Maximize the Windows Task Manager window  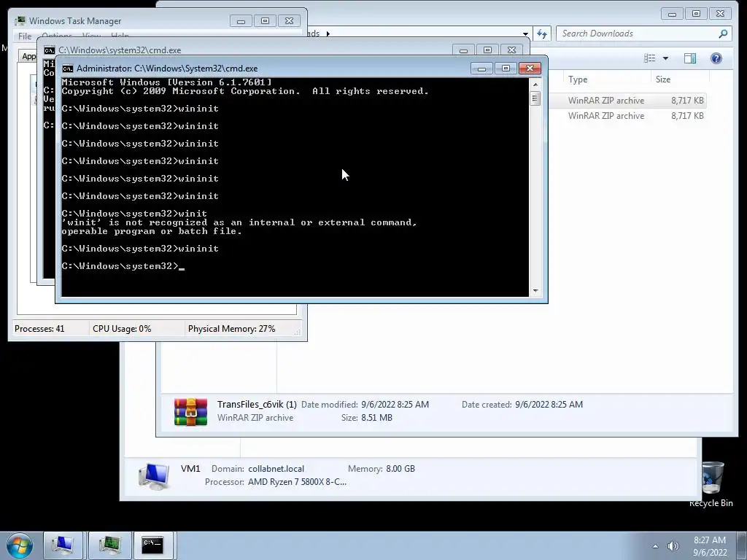click(265, 21)
